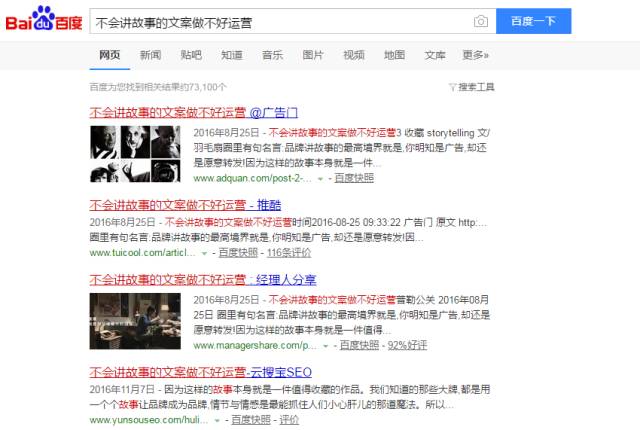Open www.adquan.com result URL
This screenshot has width=640, height=430.
(252, 178)
